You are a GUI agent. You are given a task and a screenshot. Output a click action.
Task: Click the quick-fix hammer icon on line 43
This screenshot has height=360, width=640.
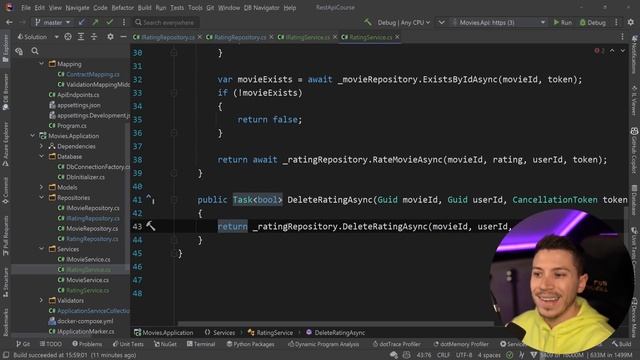click(x=151, y=226)
